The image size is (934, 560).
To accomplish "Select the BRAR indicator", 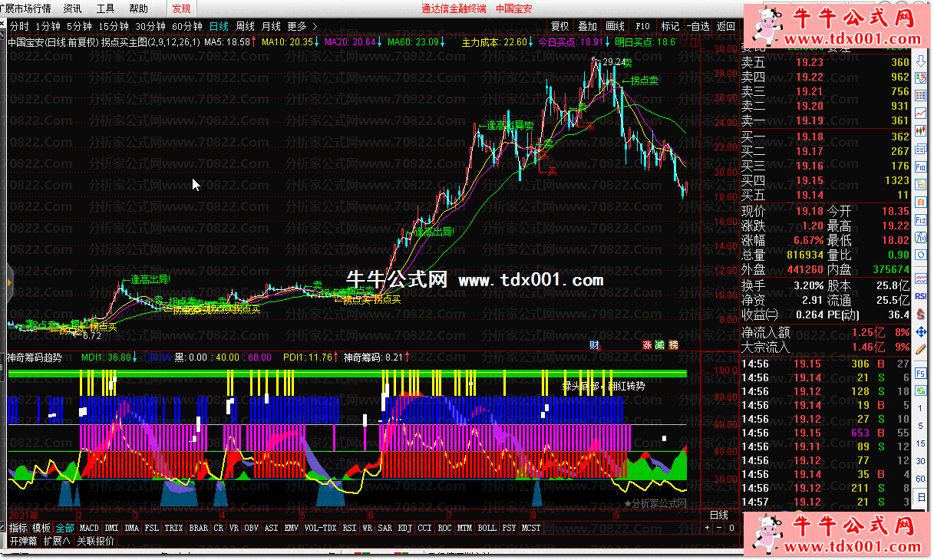I will click(x=198, y=528).
